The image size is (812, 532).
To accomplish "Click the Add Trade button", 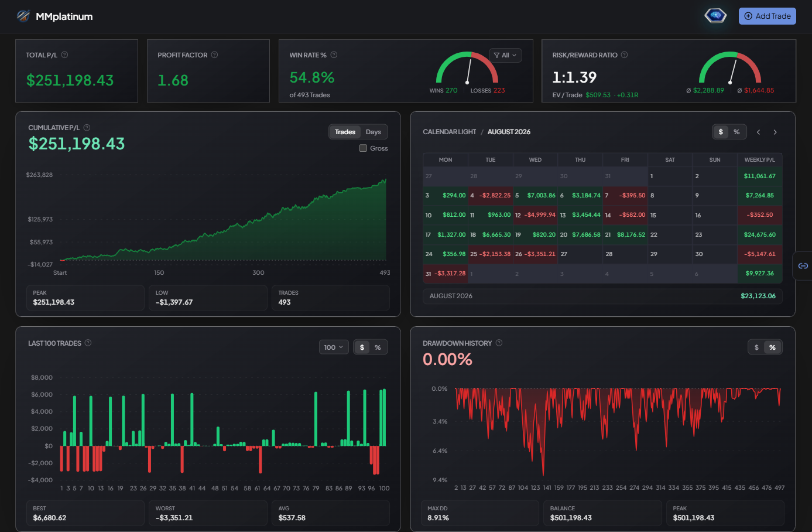I will (x=767, y=16).
